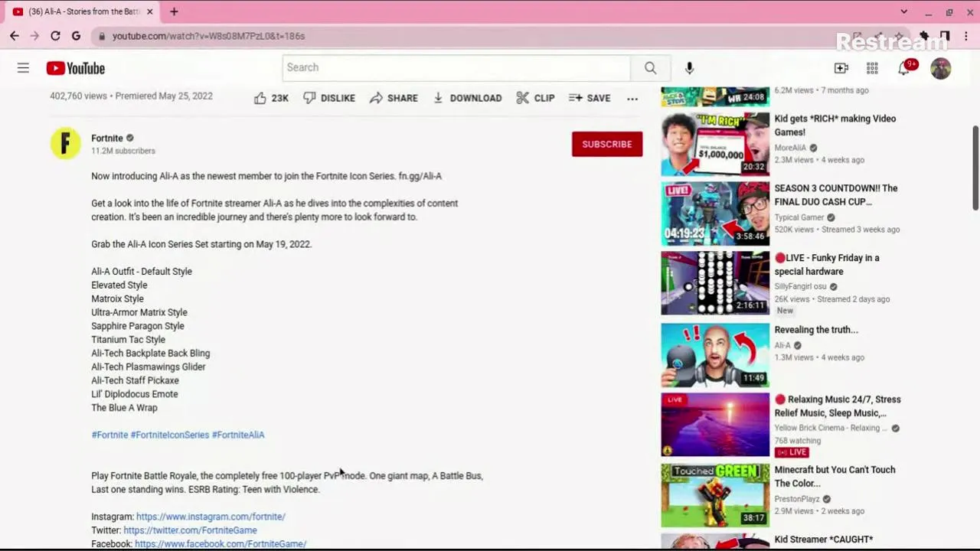Open a new browser tab
The height and width of the screenshot is (551, 980).
174,11
